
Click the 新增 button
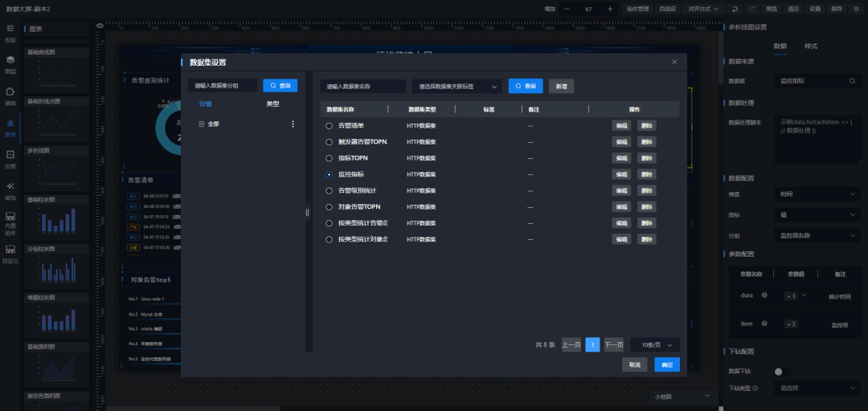coord(561,86)
